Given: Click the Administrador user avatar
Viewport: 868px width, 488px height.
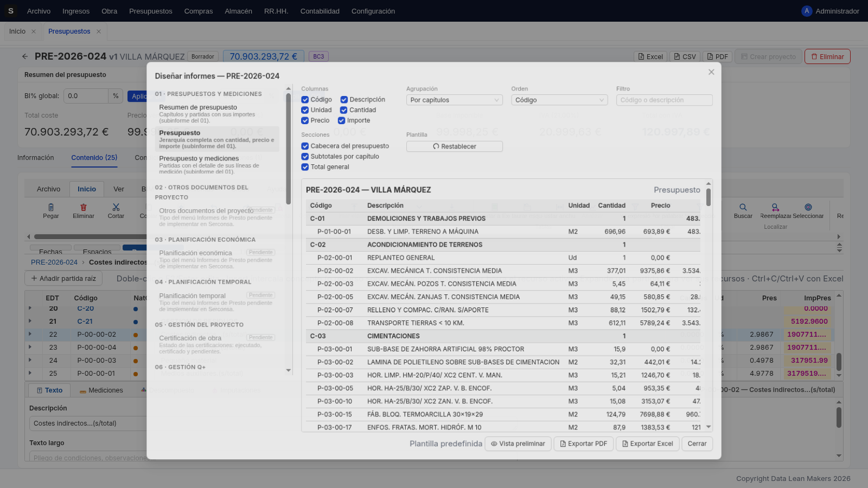Looking at the screenshot, I should click(807, 11).
